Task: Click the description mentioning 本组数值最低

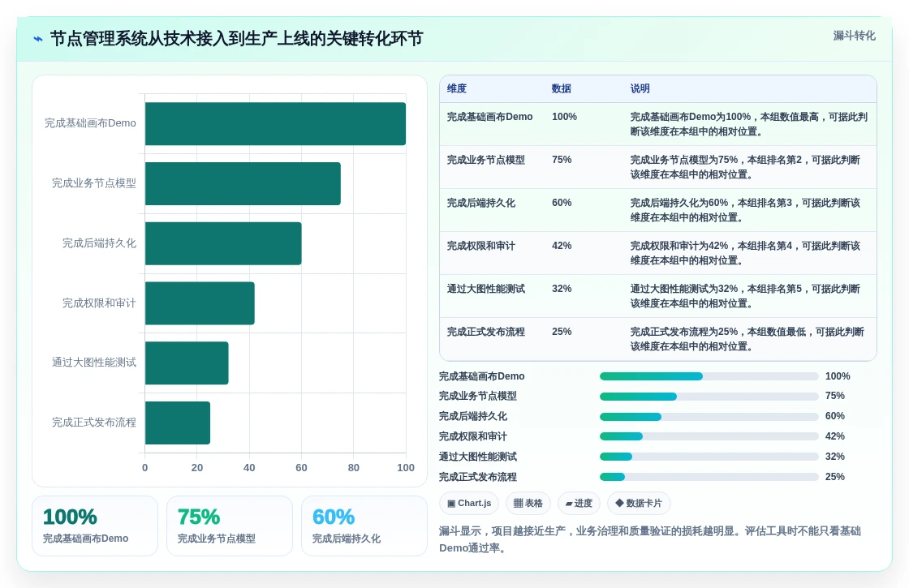Action: tap(747, 339)
